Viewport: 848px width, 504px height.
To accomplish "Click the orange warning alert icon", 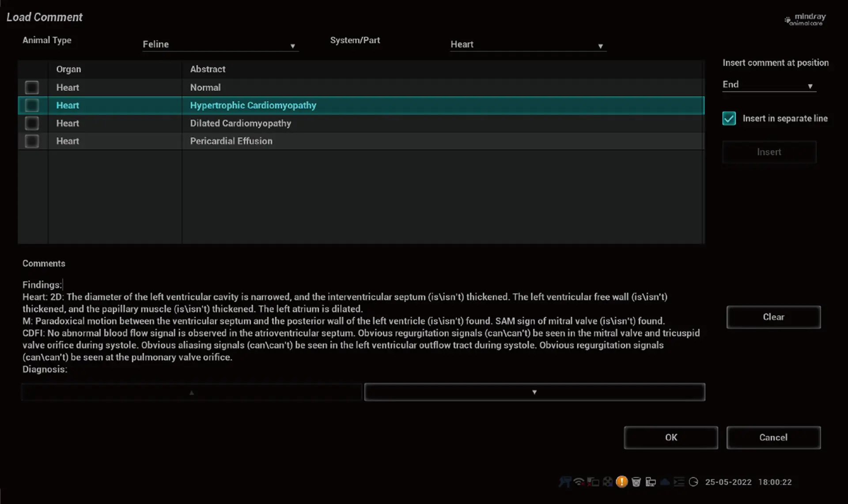I will [621, 481].
